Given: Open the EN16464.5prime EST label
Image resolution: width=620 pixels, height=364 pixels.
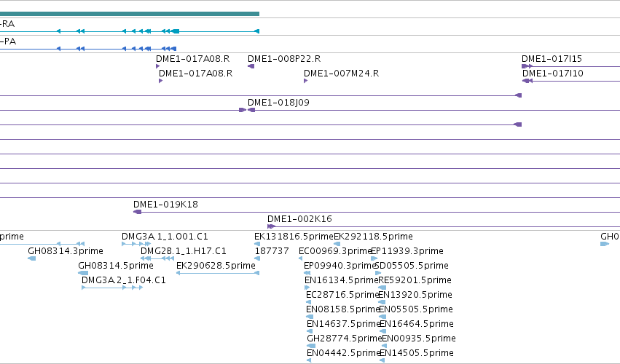Looking at the screenshot, I should point(416,325).
